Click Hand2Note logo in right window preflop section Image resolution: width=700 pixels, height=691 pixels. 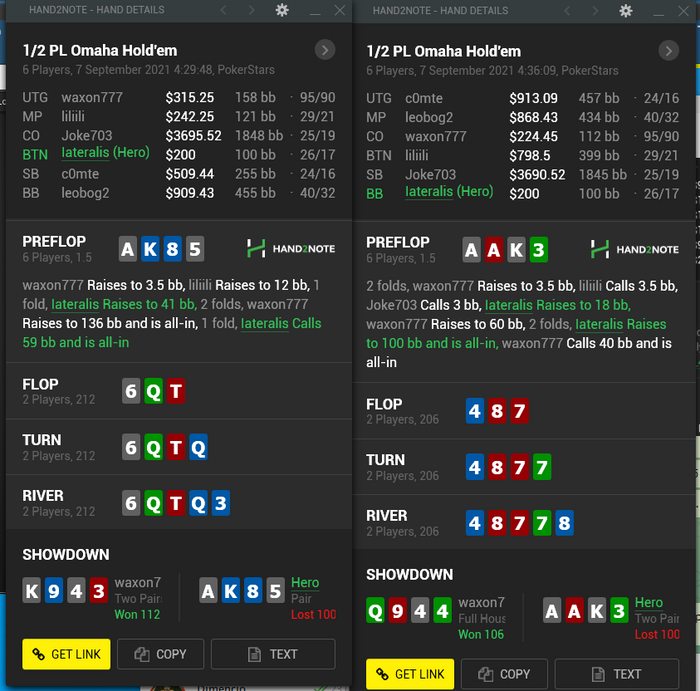tap(635, 250)
